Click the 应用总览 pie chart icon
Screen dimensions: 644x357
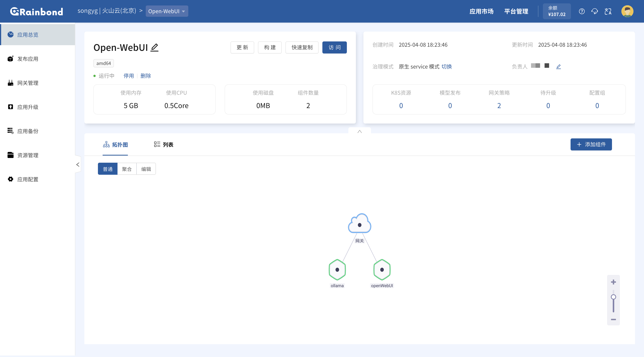click(x=11, y=34)
